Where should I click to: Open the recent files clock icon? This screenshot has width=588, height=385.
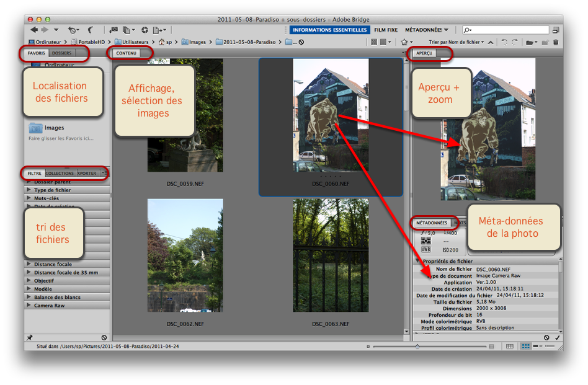point(73,30)
